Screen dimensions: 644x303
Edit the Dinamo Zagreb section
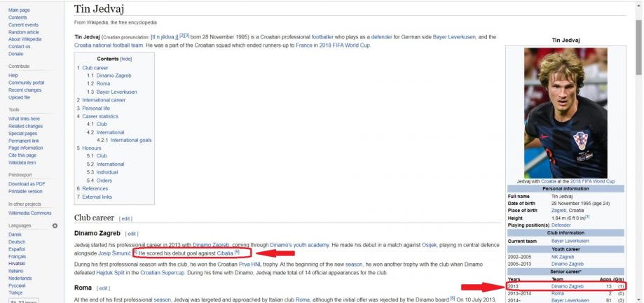click(x=132, y=234)
